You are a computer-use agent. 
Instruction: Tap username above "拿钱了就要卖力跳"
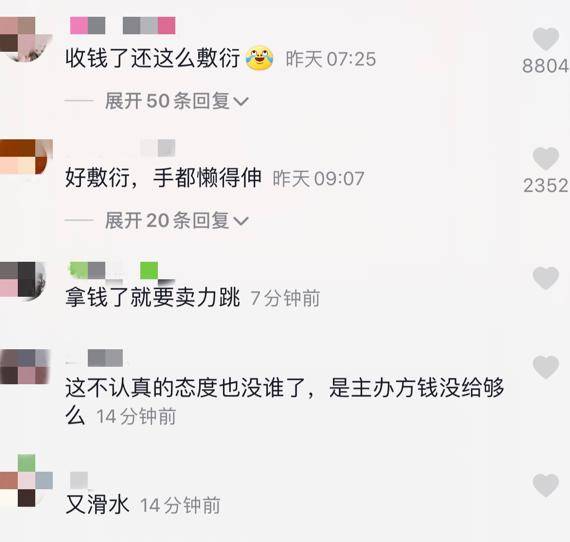point(122,271)
